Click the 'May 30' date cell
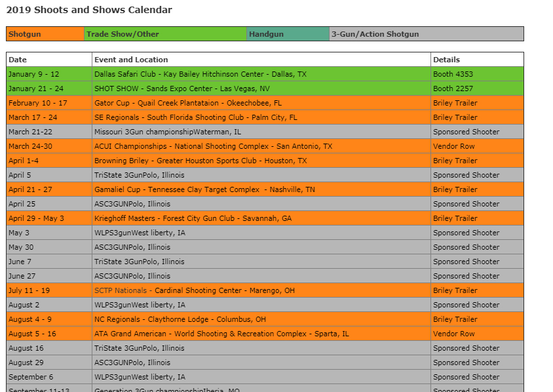Image resolution: width=553 pixels, height=392 pixels. click(49, 248)
